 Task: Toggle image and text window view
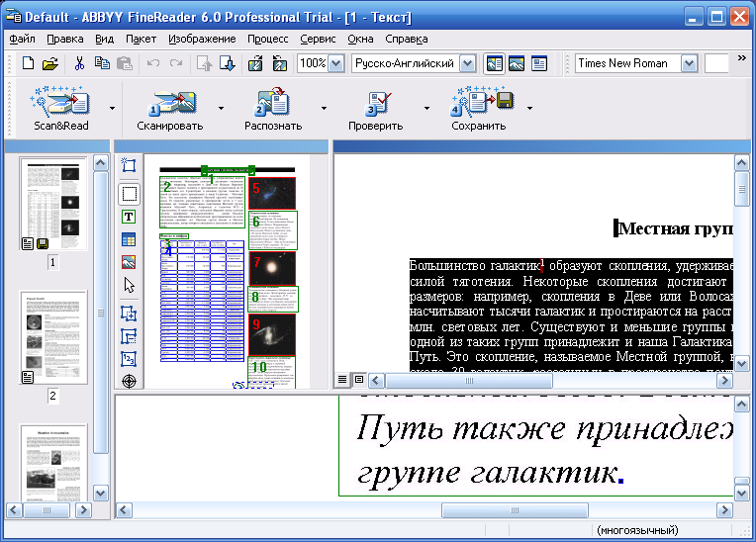pos(494,63)
